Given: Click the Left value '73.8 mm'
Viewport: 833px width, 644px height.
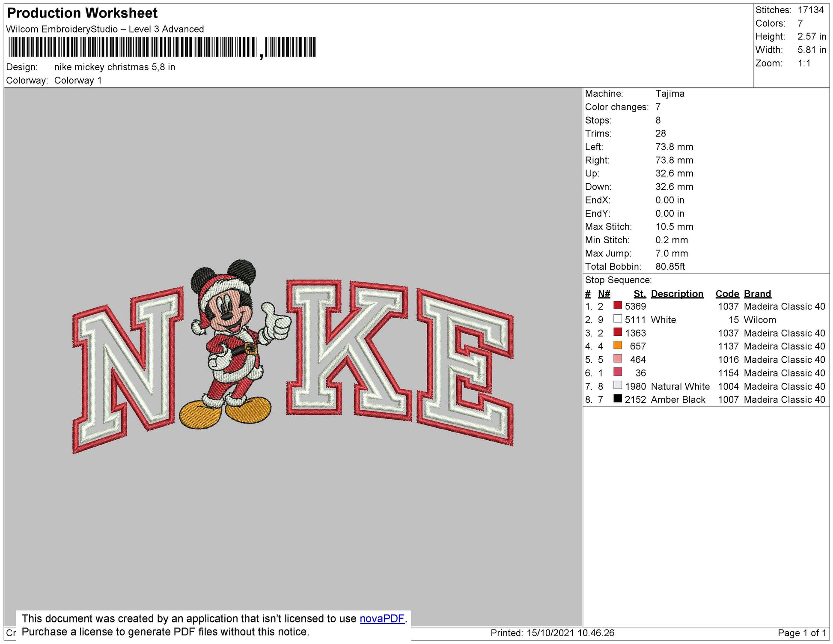Looking at the screenshot, I should point(674,146).
